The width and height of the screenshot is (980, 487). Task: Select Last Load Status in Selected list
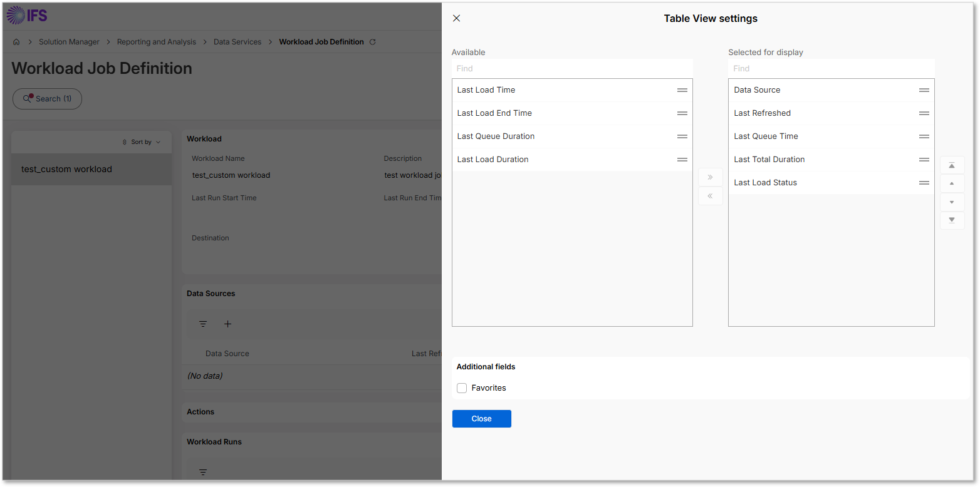tap(831, 183)
